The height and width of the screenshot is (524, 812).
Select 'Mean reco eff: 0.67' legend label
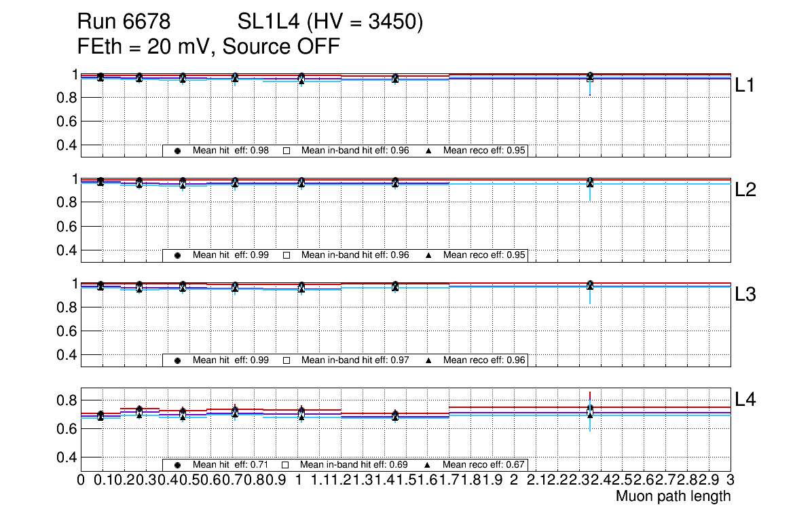tap(483, 465)
